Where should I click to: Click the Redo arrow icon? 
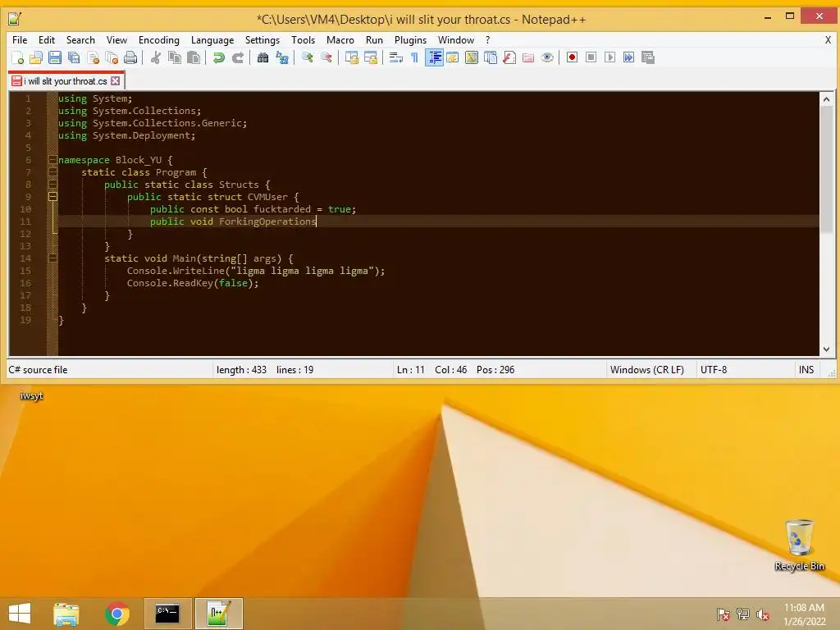pos(238,57)
